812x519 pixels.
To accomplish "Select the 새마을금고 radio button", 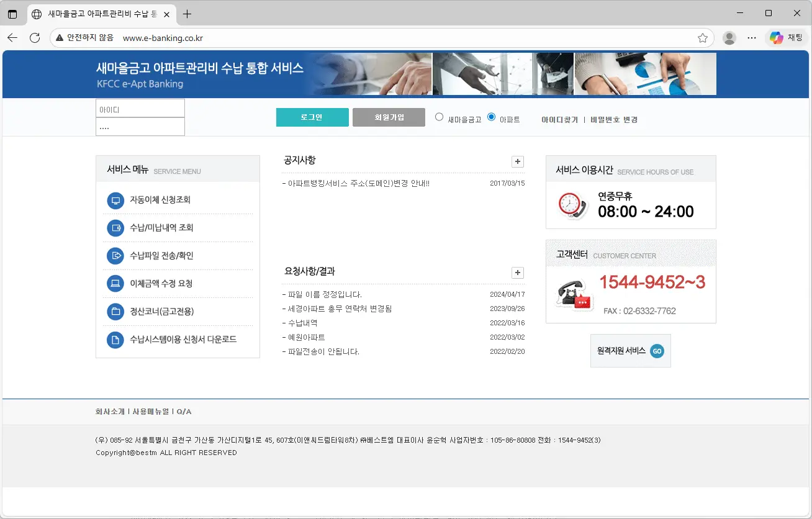I will coord(439,117).
